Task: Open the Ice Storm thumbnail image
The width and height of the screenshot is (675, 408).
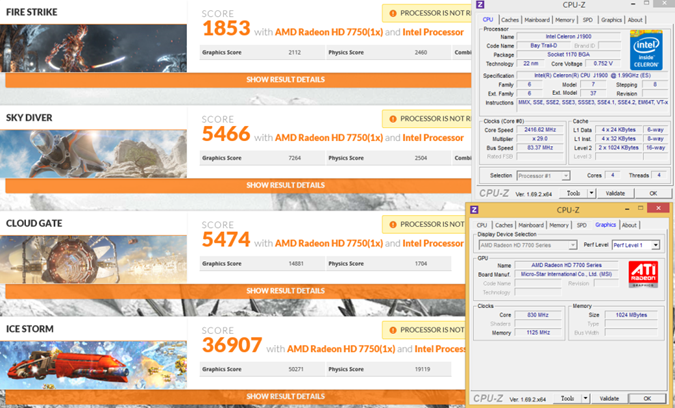Action: point(93,365)
